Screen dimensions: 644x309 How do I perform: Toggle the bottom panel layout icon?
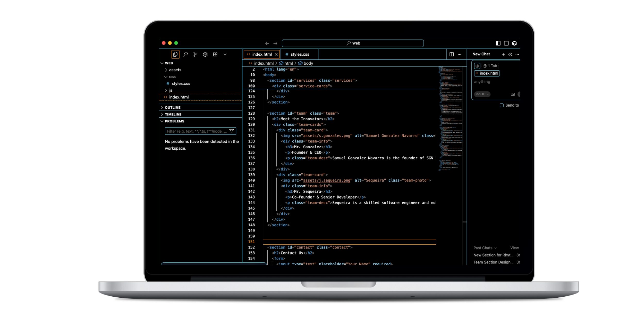(506, 43)
